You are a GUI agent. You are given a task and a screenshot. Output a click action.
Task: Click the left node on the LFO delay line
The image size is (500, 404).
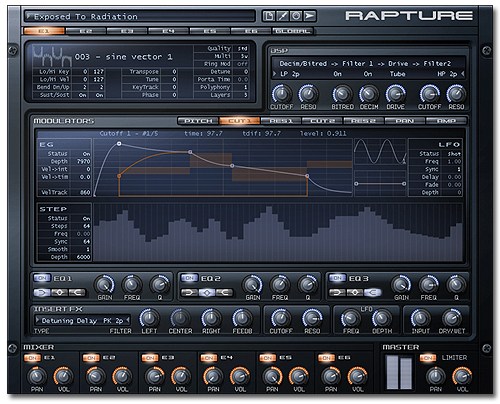(356, 184)
